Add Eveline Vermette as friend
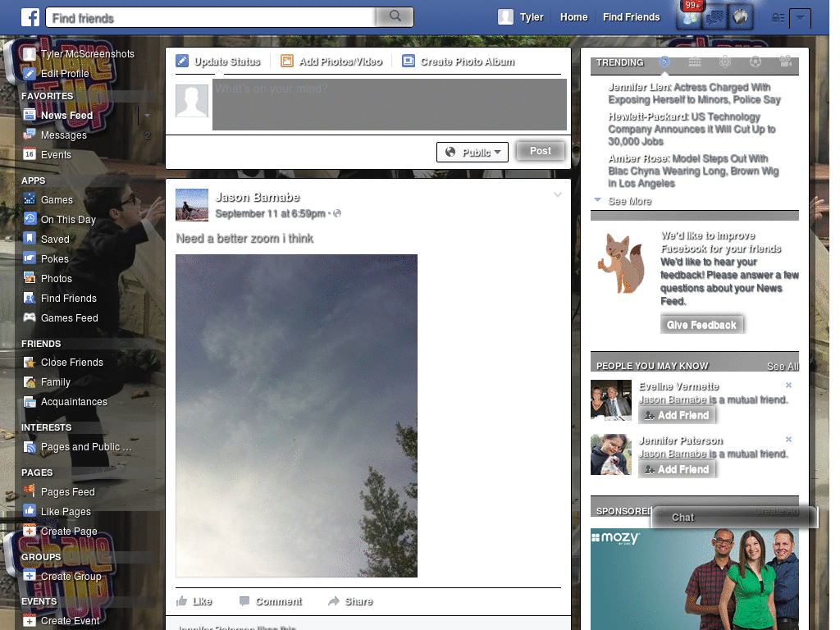 click(677, 415)
